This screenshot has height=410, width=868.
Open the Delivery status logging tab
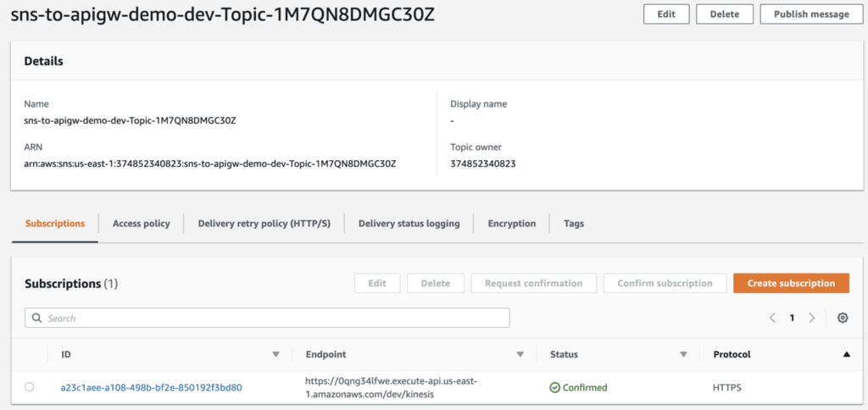click(x=409, y=224)
